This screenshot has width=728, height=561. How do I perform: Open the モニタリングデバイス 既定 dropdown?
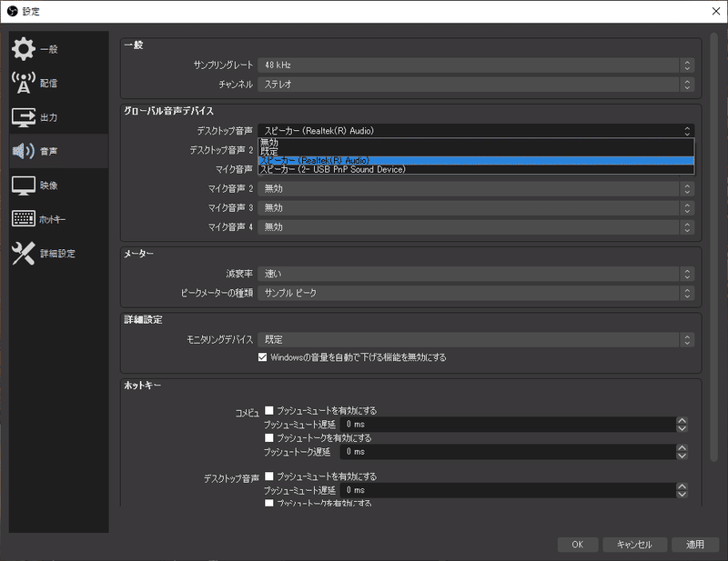476,340
